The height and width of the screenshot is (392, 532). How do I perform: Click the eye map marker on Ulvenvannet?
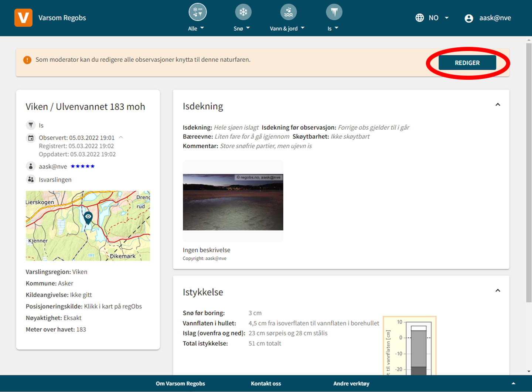[x=88, y=217]
